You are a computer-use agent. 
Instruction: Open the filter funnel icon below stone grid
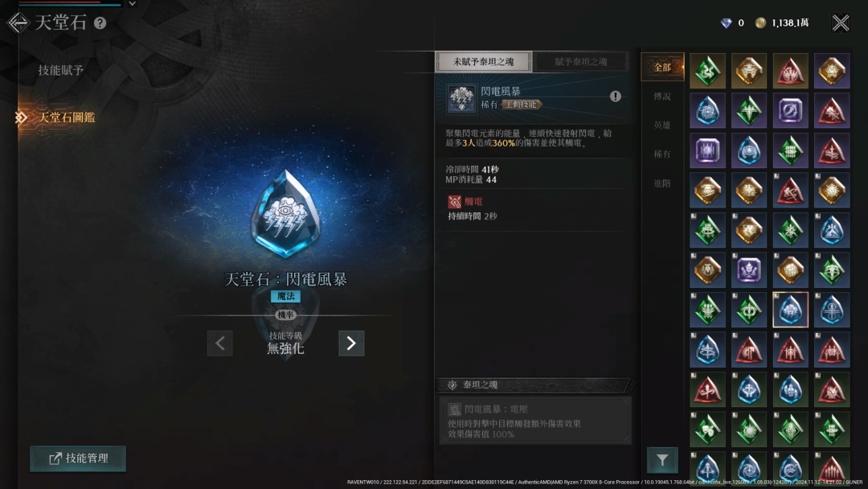662,460
